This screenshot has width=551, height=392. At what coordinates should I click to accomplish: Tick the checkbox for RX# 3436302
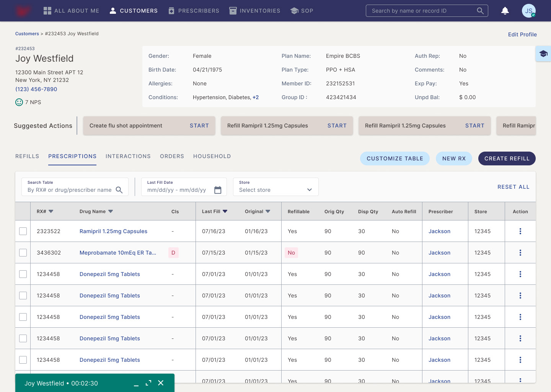coord(23,253)
